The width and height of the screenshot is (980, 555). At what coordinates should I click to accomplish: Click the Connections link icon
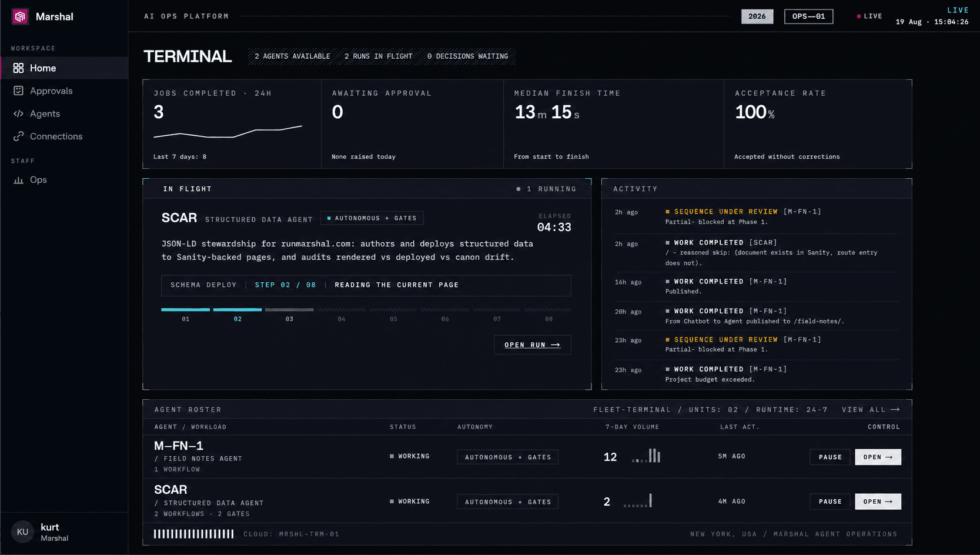pos(18,136)
